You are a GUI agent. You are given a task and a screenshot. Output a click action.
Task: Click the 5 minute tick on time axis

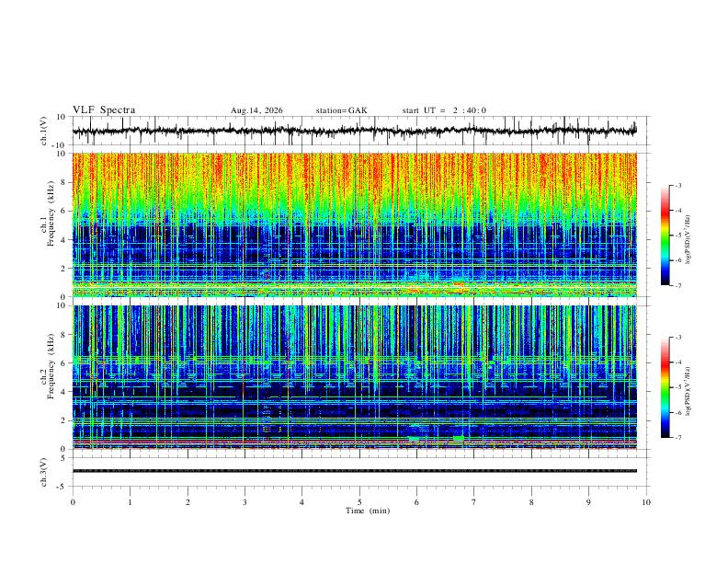click(x=359, y=502)
